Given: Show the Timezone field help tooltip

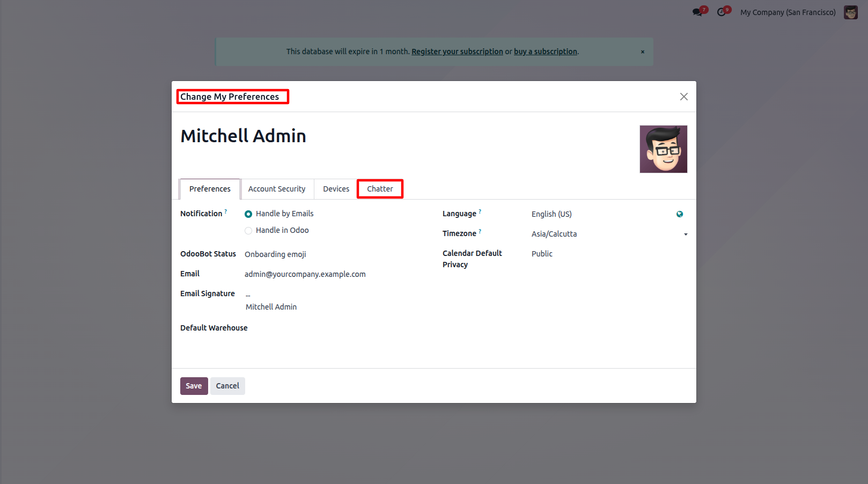Looking at the screenshot, I should pyautogui.click(x=480, y=231).
